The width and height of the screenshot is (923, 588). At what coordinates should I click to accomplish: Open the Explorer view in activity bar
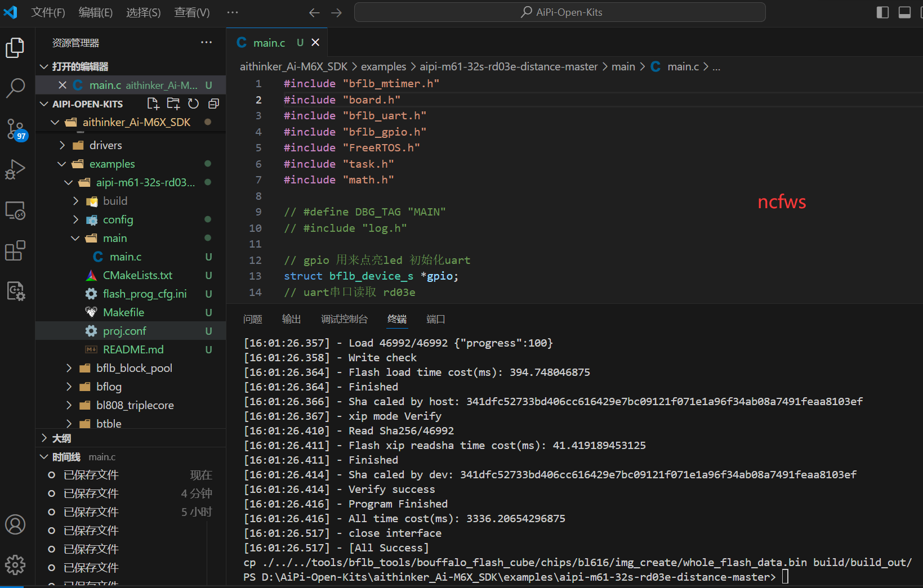tap(15, 48)
